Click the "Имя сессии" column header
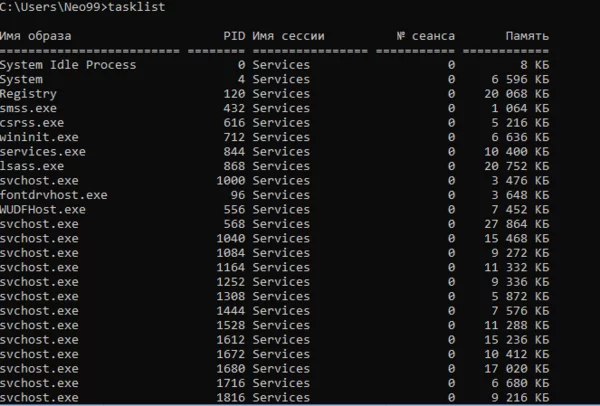The height and width of the screenshot is (406, 600). 292,36
